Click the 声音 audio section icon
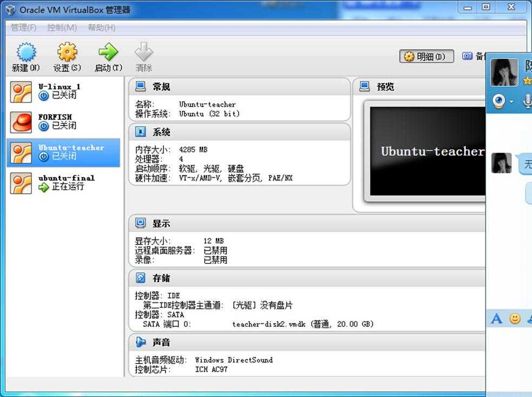Screen dimensions: 532x397 pyautogui.click(x=141, y=342)
